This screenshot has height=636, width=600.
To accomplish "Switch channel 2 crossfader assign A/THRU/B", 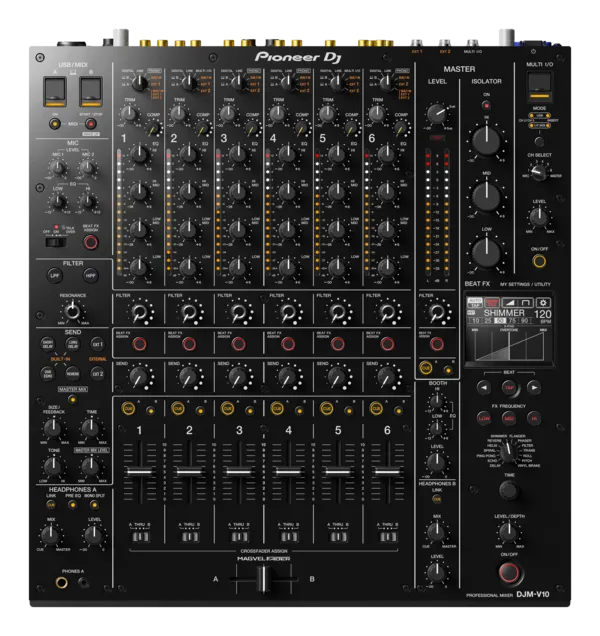I will click(x=189, y=537).
